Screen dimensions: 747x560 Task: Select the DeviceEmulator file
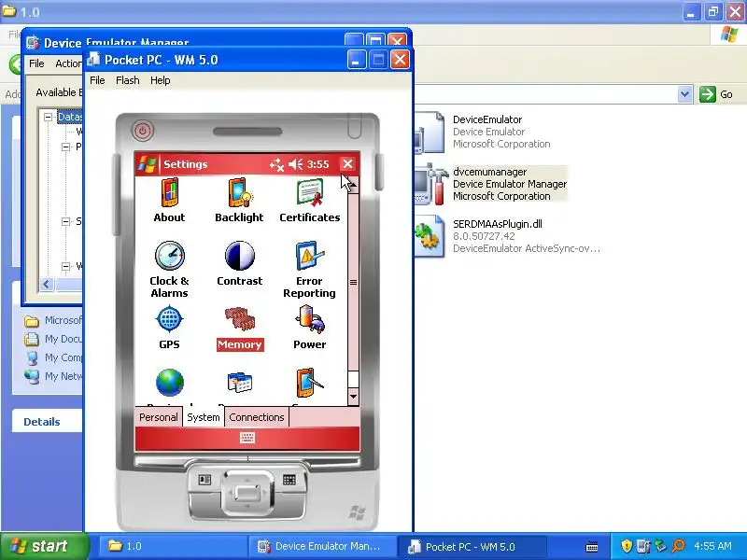tap(482, 132)
